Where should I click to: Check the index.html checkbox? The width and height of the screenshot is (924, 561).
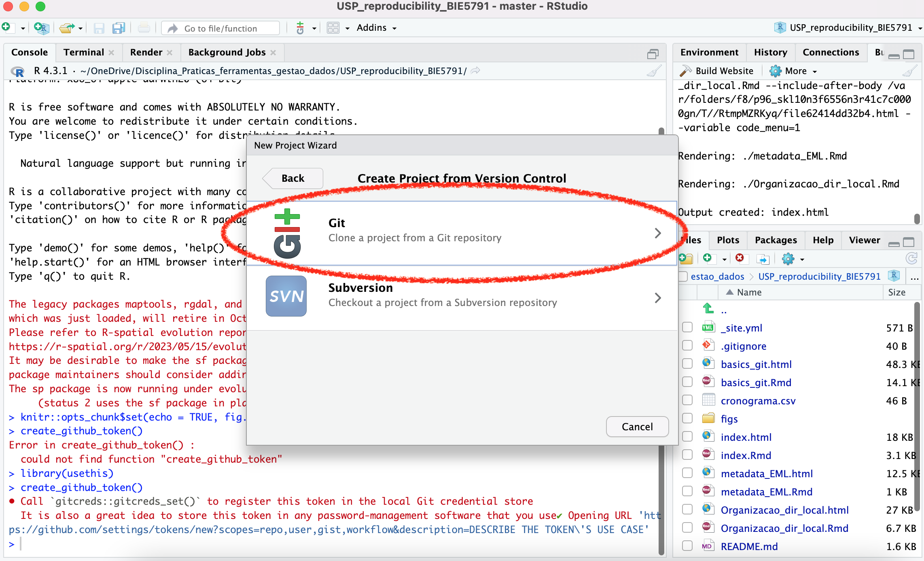coord(687,436)
